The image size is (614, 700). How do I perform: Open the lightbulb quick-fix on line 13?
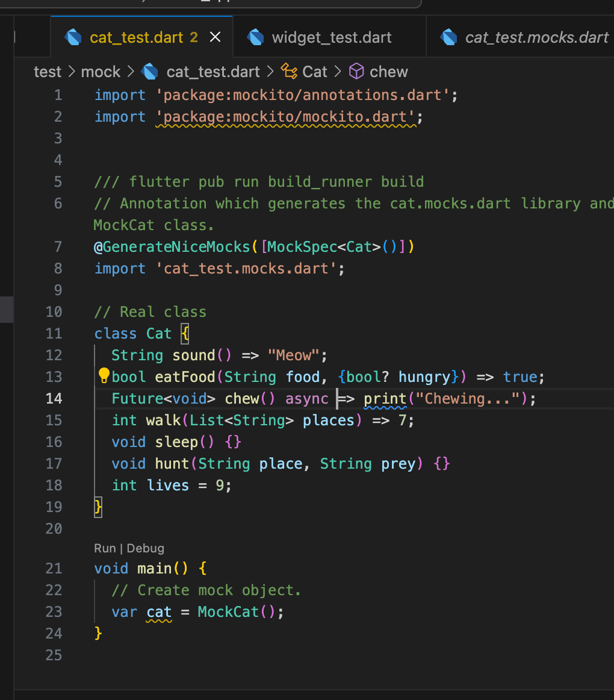[104, 376]
